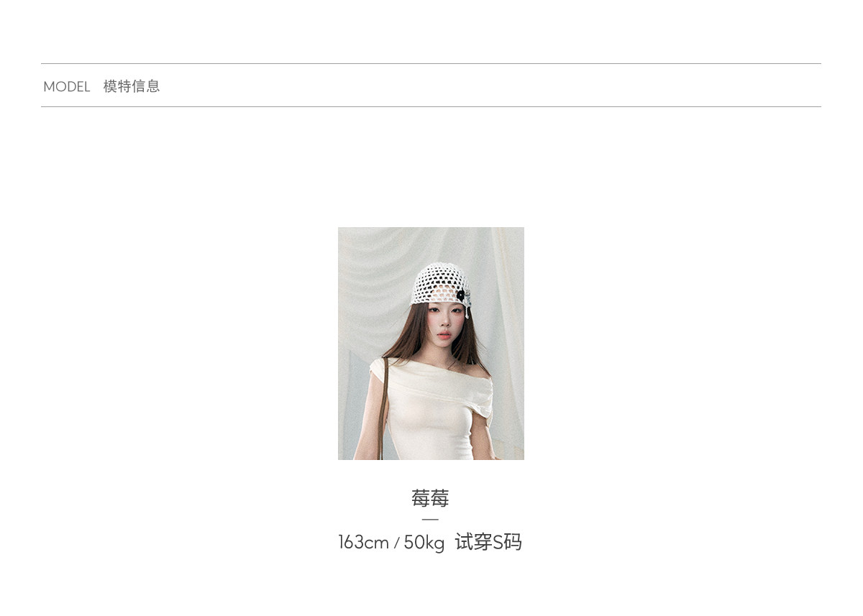Viewport: 863px width, 616px height.
Task: Click the MODEL heading label
Action: [66, 87]
